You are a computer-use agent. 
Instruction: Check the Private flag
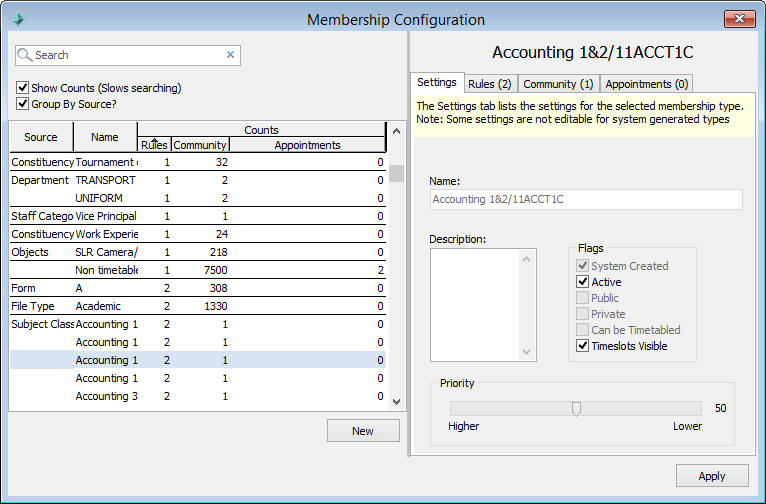click(x=582, y=314)
